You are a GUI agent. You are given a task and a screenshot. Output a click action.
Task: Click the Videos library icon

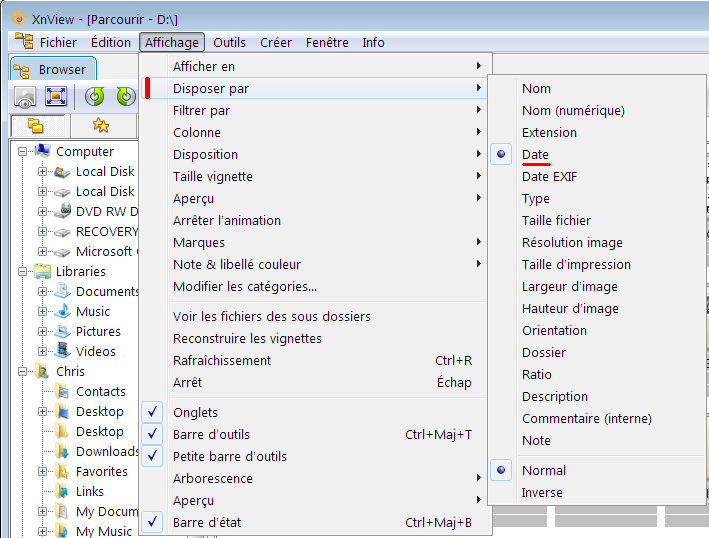pyautogui.click(x=62, y=351)
